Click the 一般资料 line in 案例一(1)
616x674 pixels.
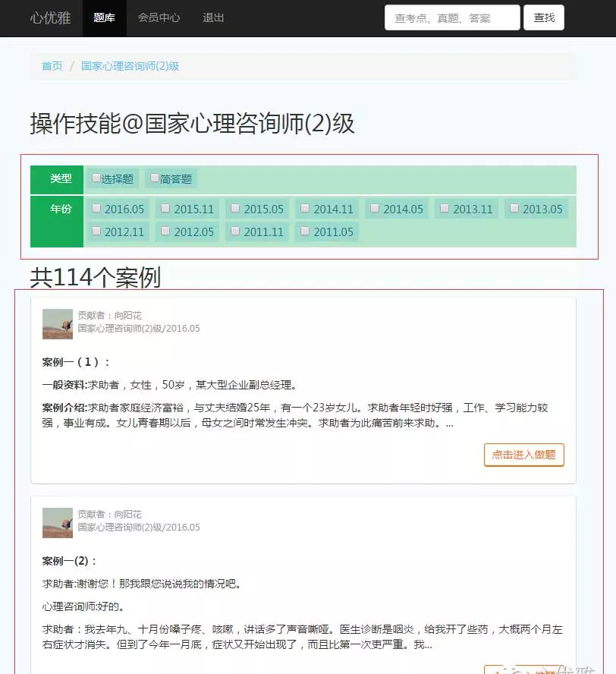[170, 385]
